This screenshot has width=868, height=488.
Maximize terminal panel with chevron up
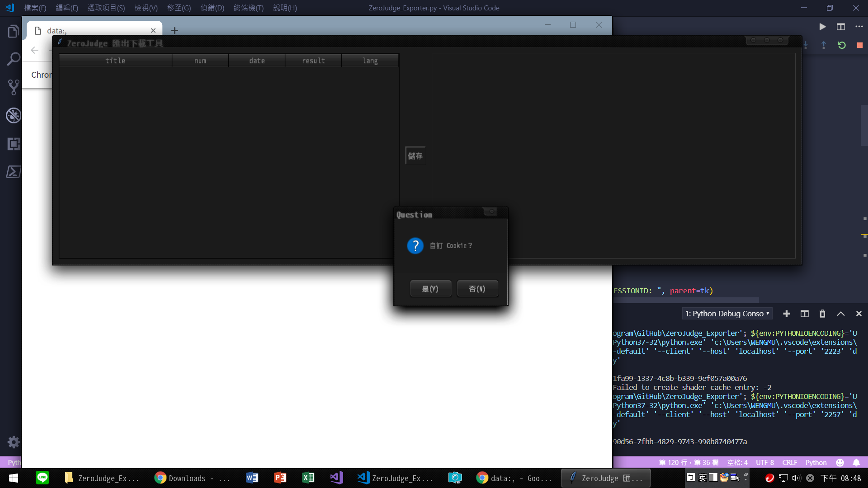coord(840,314)
